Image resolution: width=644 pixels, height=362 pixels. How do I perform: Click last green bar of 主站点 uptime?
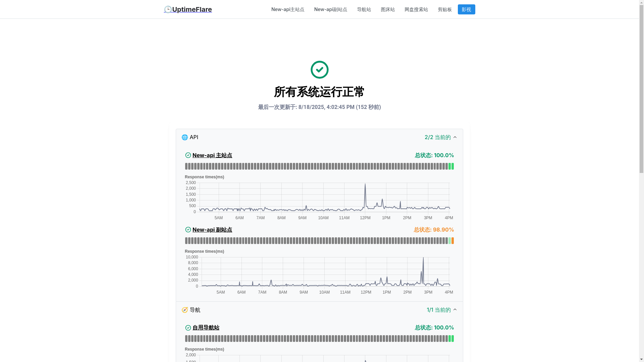452,166
